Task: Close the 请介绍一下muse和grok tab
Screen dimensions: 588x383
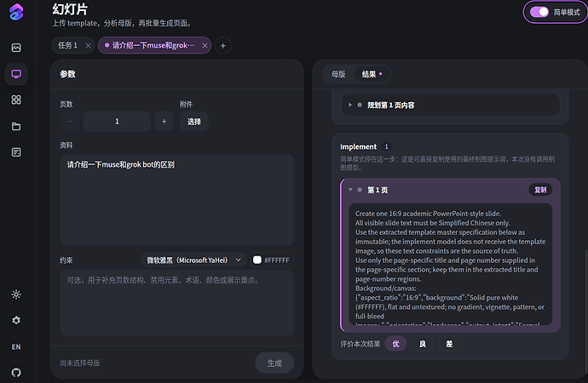Action: pos(205,45)
